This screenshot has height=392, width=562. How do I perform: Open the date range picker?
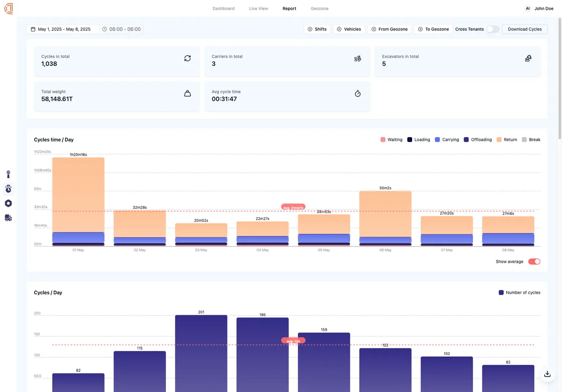[x=63, y=29]
